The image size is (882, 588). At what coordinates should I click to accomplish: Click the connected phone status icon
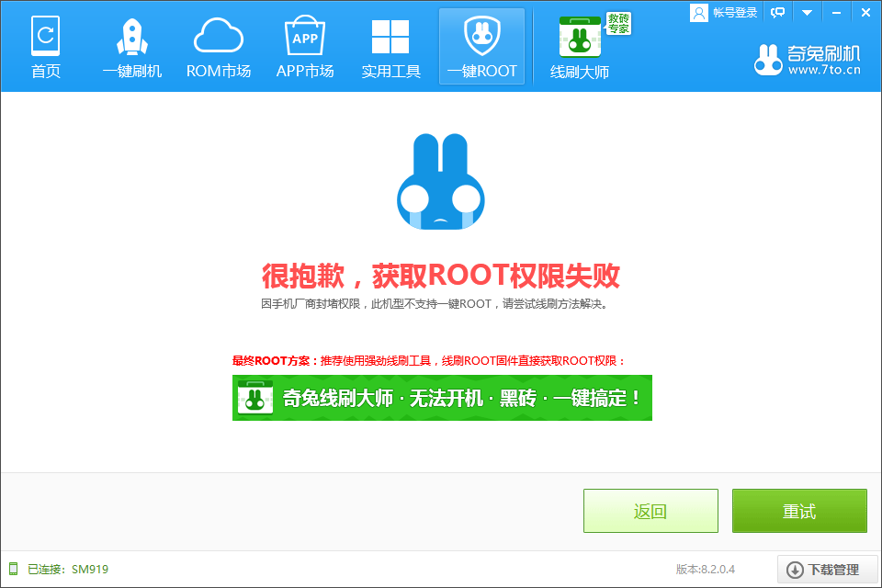[x=14, y=569]
